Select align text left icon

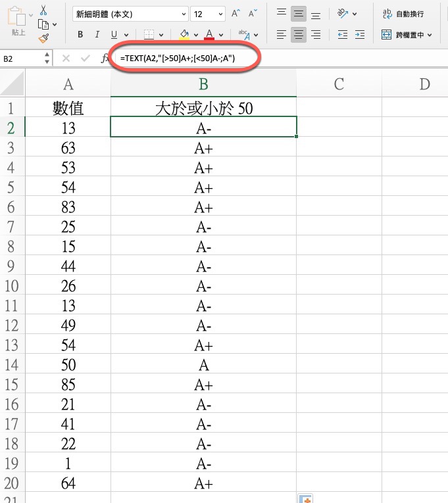tap(282, 34)
